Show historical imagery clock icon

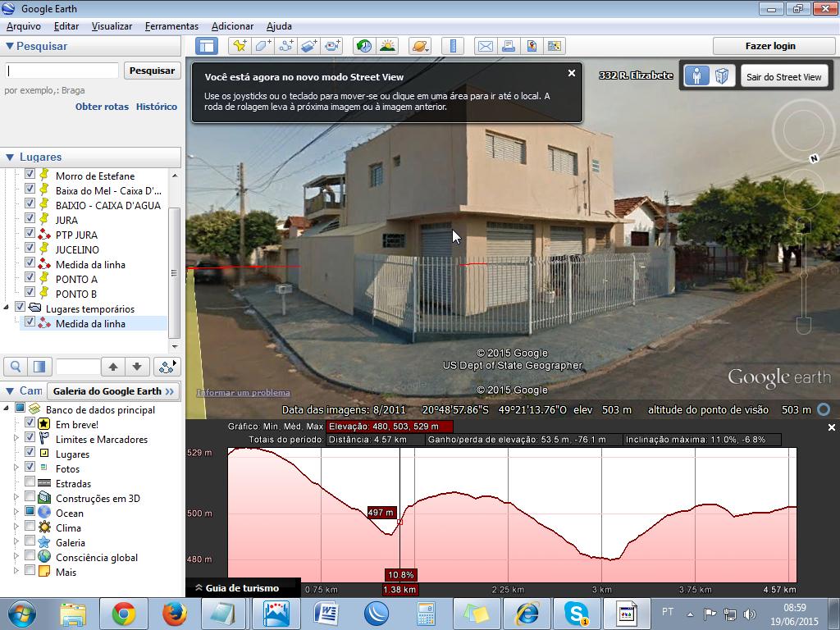tap(364, 46)
